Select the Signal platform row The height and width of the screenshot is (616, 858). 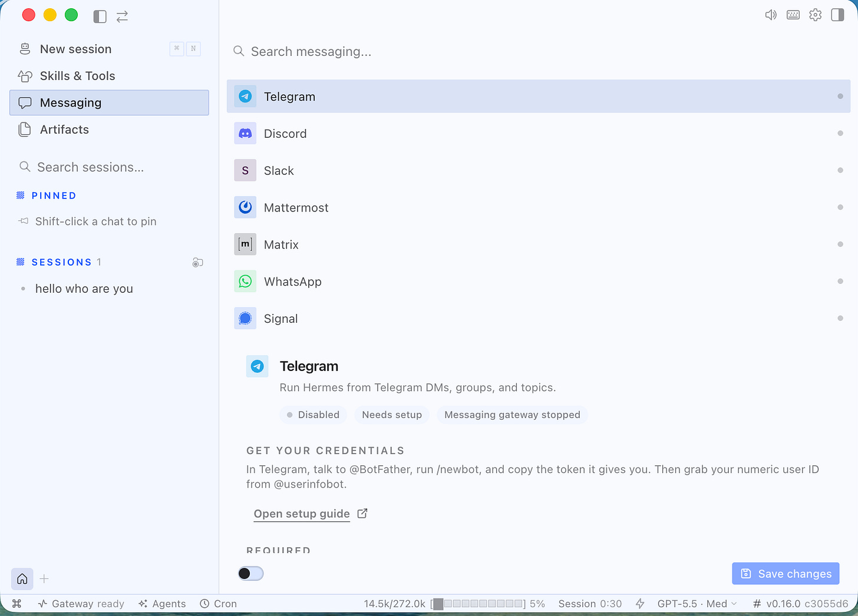(x=538, y=319)
